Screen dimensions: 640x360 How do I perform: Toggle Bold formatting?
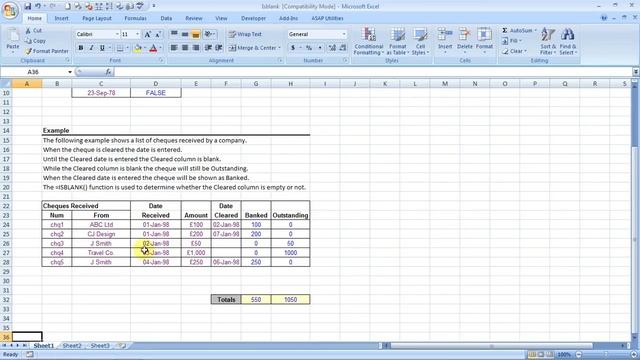coord(81,48)
